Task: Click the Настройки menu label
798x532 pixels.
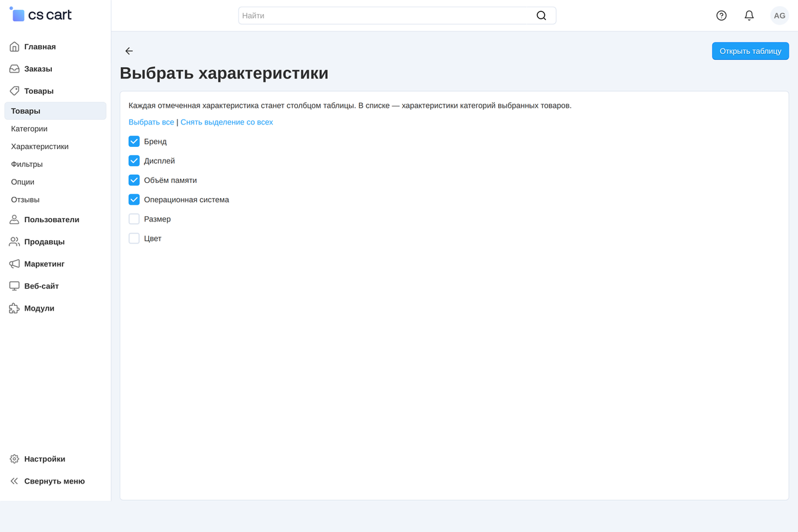Action: click(45, 459)
